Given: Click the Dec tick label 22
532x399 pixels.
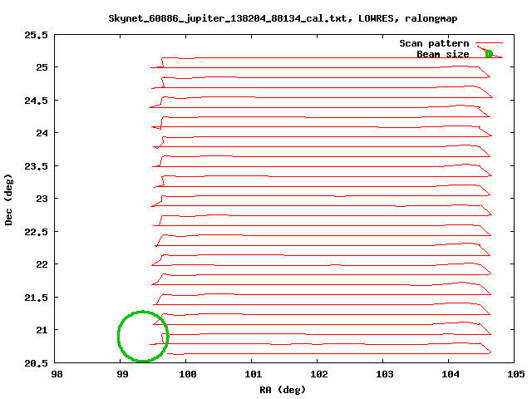Looking at the screenshot, I should pos(42,264).
